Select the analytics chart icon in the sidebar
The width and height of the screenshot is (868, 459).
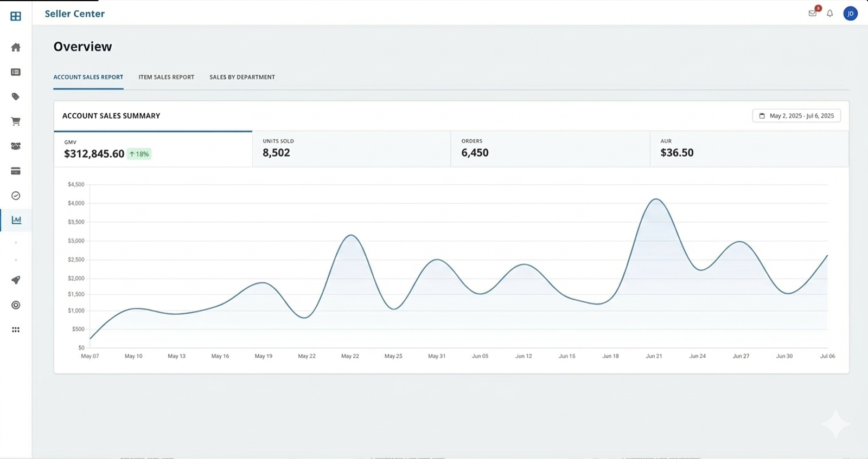[x=16, y=220]
